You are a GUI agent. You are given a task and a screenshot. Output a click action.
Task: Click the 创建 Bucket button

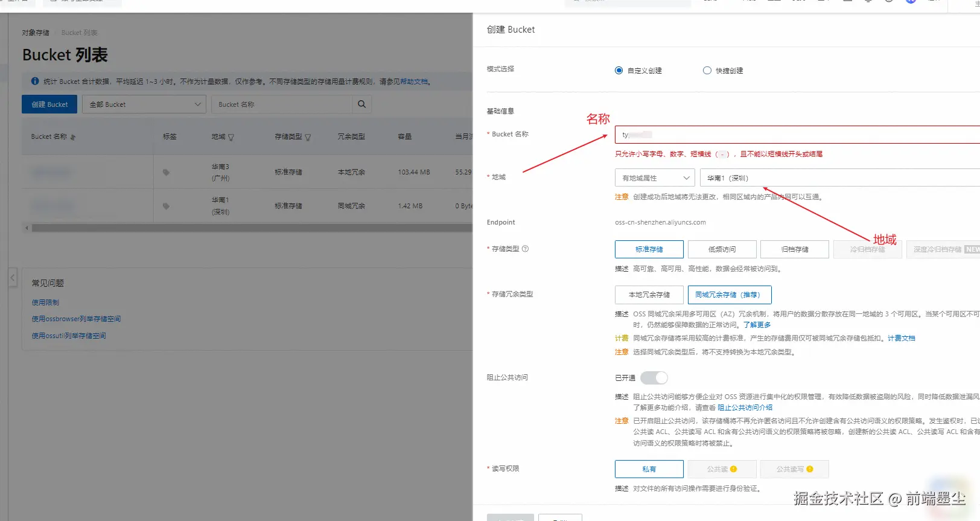click(49, 104)
